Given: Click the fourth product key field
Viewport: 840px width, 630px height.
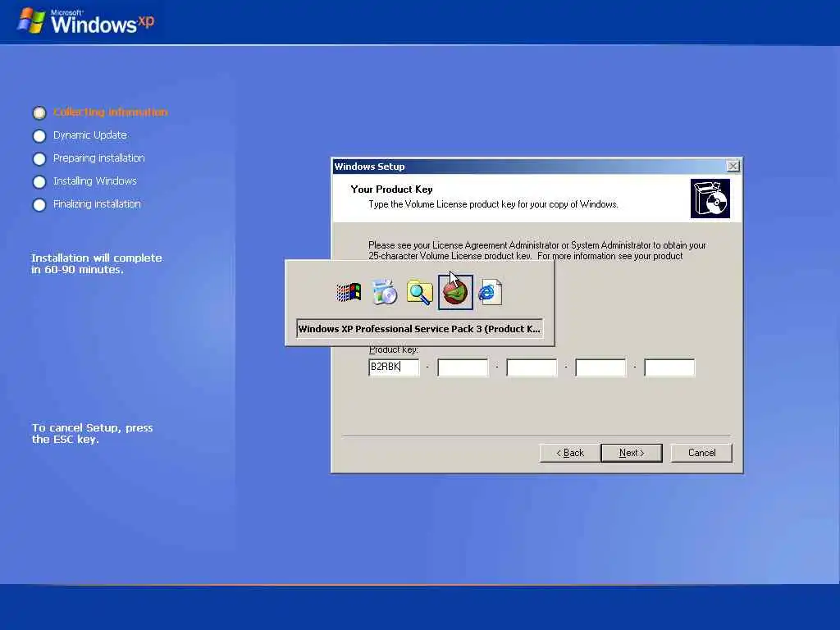Looking at the screenshot, I should coord(600,367).
